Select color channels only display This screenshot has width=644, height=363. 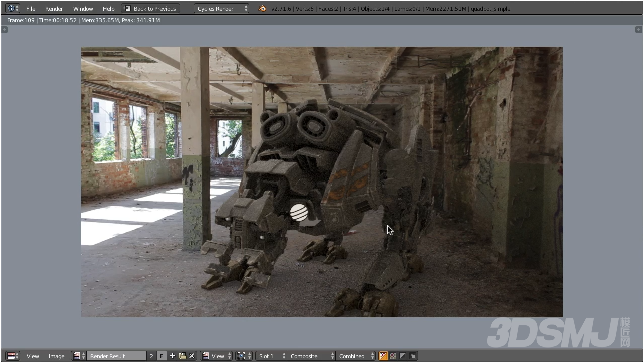393,356
